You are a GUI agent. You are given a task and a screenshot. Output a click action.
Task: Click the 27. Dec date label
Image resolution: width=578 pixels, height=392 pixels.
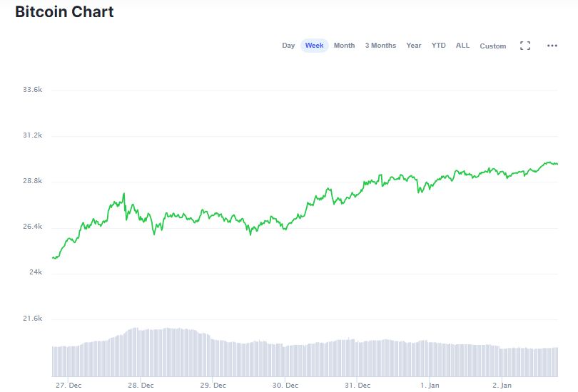(68, 386)
